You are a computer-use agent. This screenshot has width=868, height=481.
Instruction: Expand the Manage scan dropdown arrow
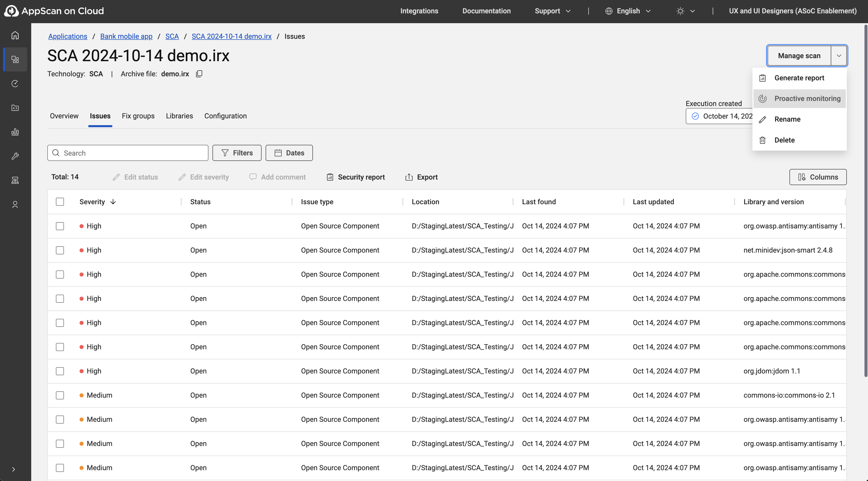(839, 56)
